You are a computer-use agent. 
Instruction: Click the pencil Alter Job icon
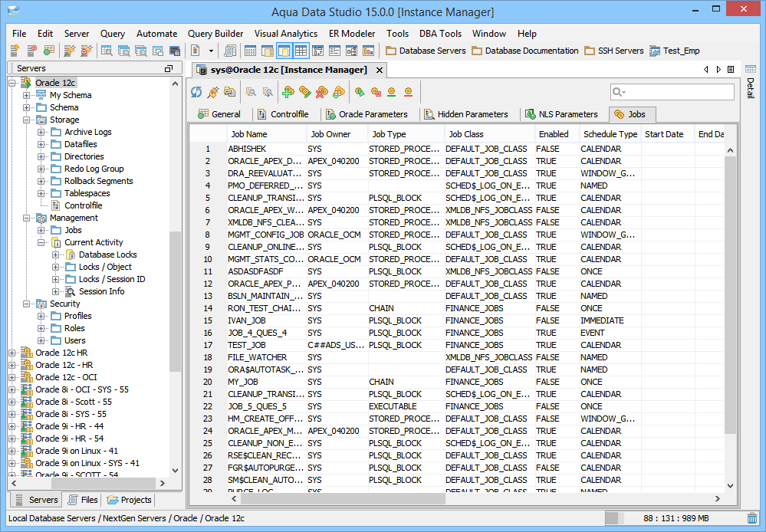(305, 92)
